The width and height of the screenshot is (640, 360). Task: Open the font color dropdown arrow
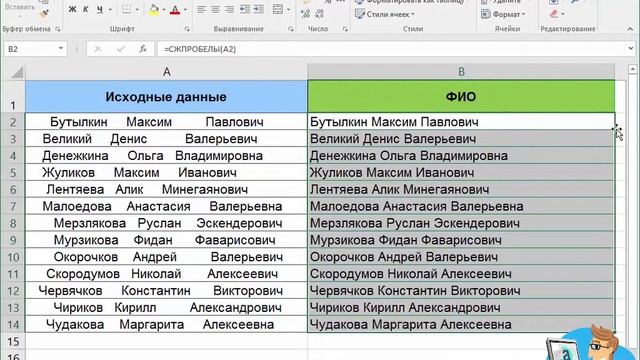185,9
